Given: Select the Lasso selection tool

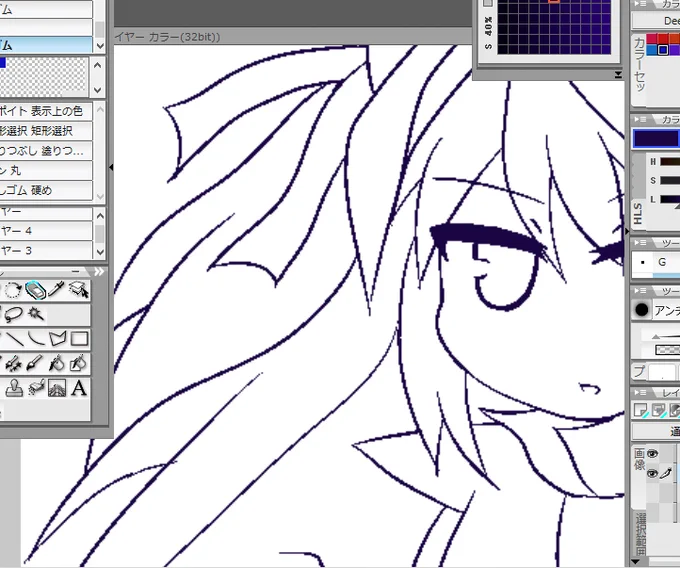Looking at the screenshot, I should point(14,314).
